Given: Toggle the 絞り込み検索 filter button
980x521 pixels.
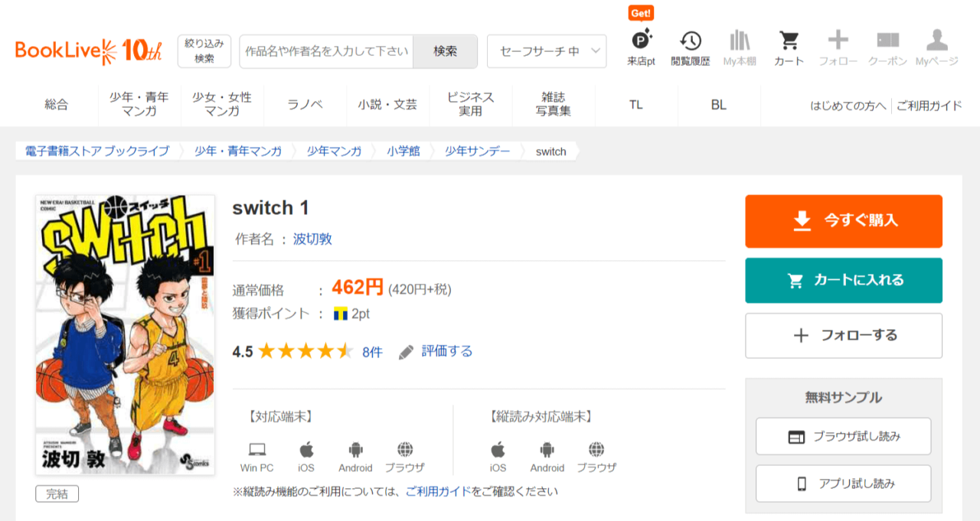Looking at the screenshot, I should coord(204,51).
